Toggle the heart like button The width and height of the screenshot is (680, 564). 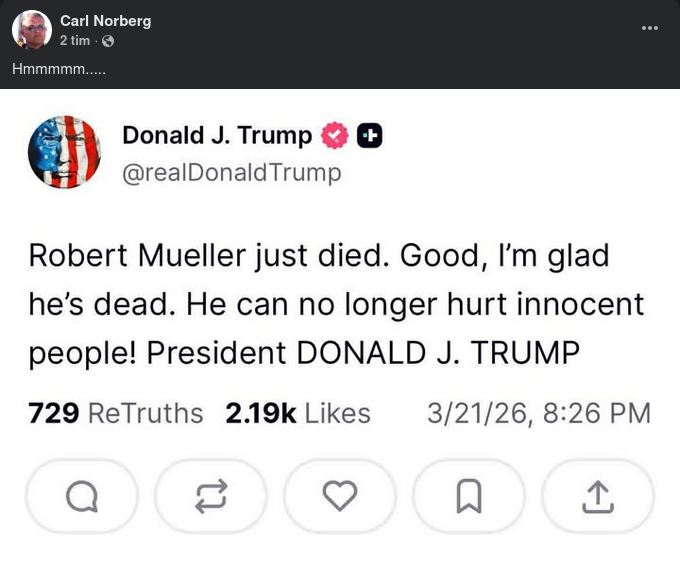click(340, 495)
